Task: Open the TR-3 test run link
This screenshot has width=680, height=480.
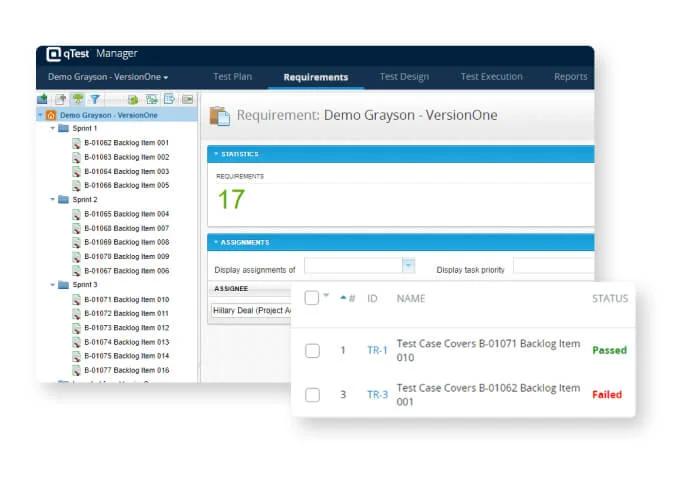Action: tap(377, 395)
